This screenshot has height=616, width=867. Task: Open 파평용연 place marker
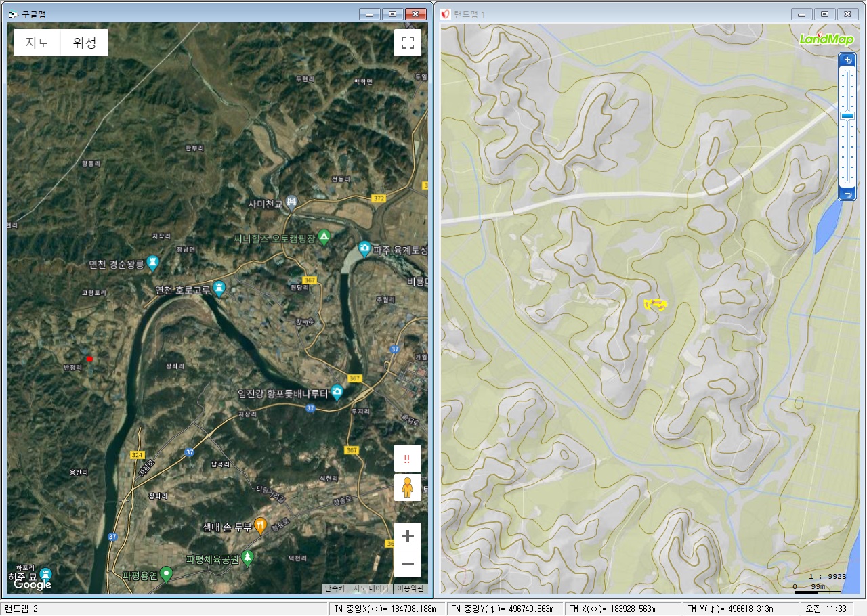click(166, 575)
